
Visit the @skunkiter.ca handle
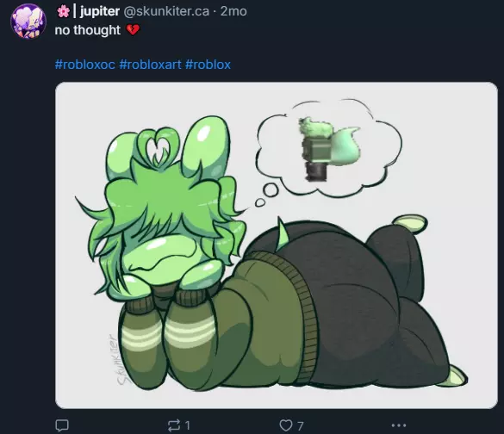(x=166, y=11)
